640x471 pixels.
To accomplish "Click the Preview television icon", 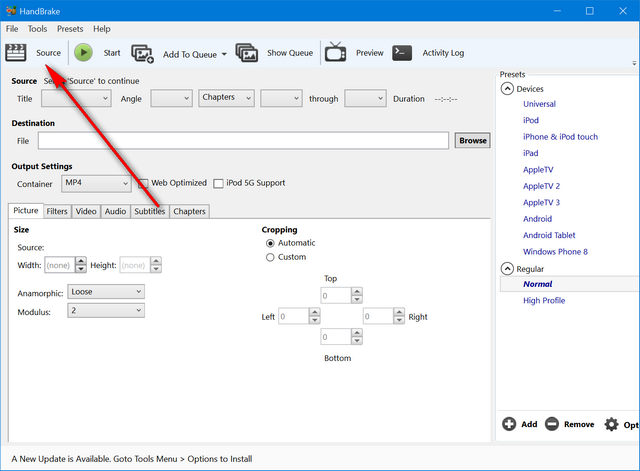I will (336, 52).
